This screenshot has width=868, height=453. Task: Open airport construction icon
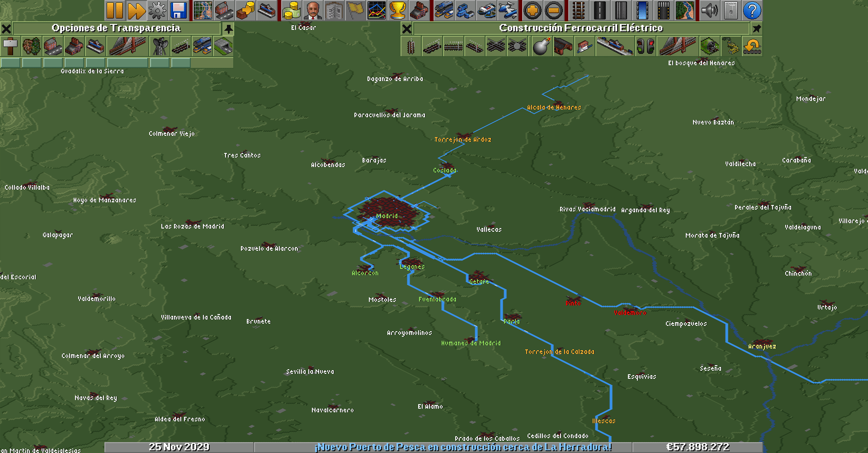[664, 10]
